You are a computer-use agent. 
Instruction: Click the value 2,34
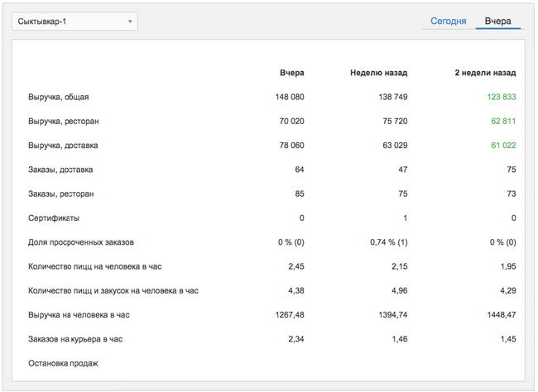point(296,340)
